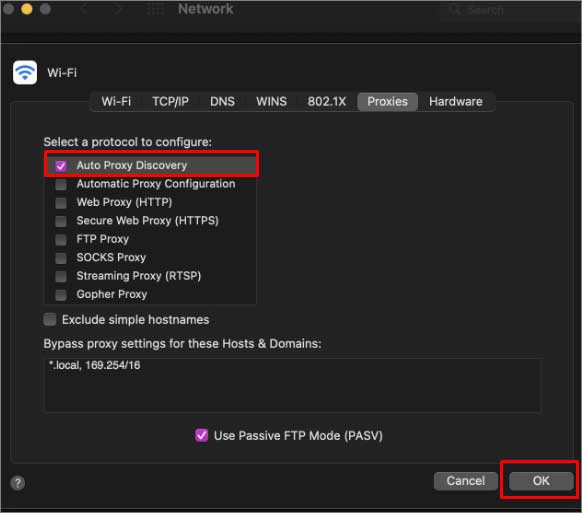
Task: Click the '*.local, 169.254/16' text
Action: [x=95, y=365]
